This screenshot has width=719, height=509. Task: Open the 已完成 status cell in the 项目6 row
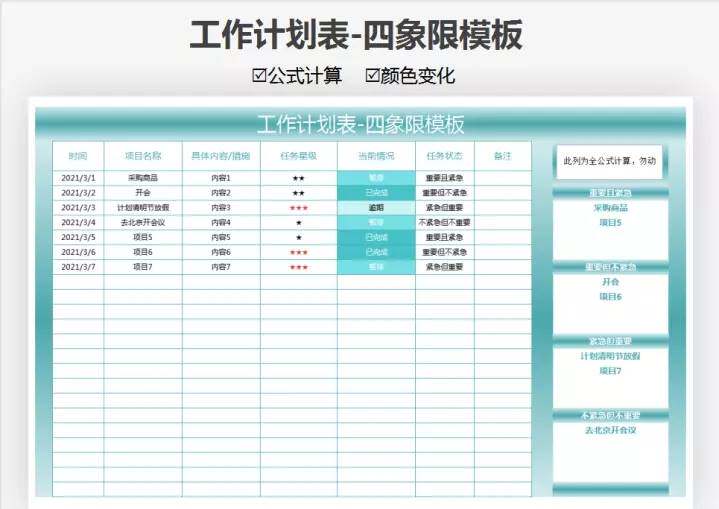pos(376,252)
